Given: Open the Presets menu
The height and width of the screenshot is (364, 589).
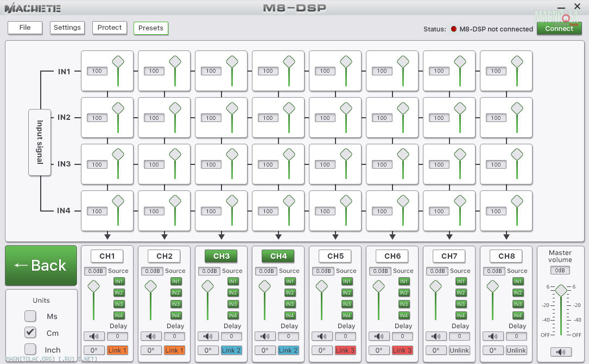Looking at the screenshot, I should 150,28.
